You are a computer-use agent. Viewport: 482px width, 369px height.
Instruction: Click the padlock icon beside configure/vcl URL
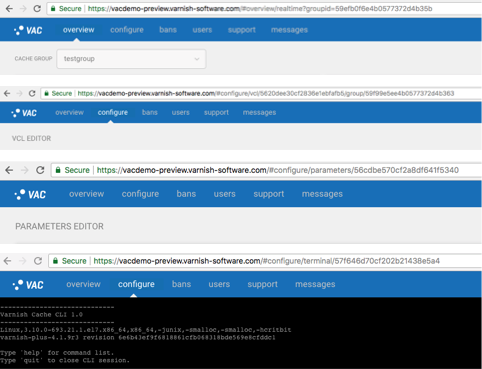click(x=47, y=93)
